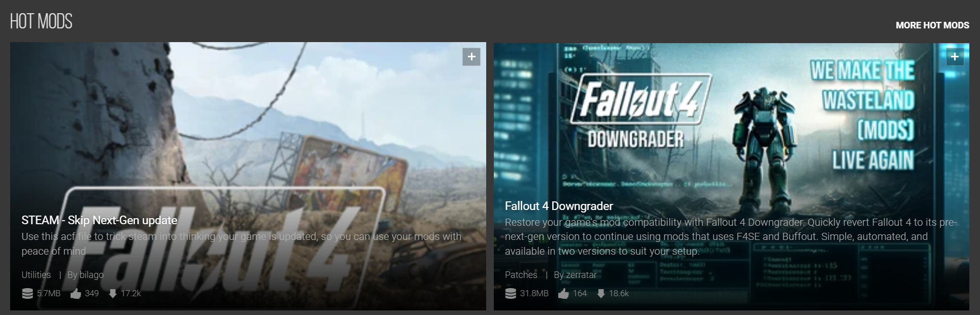The width and height of the screenshot is (980, 315).
Task: Click the 17.2k downloads count
Action: pos(131,294)
